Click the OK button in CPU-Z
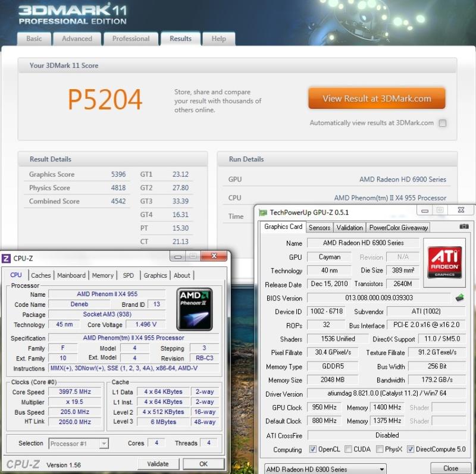 pyautogui.click(x=203, y=464)
